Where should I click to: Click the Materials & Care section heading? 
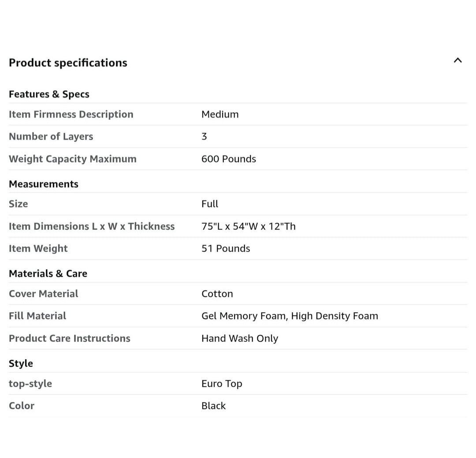(48, 273)
